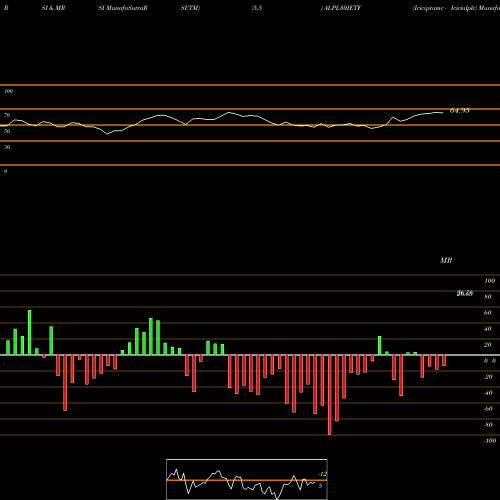Click the RSI axis label 30
Screen dimensions: 500x500
(7, 147)
